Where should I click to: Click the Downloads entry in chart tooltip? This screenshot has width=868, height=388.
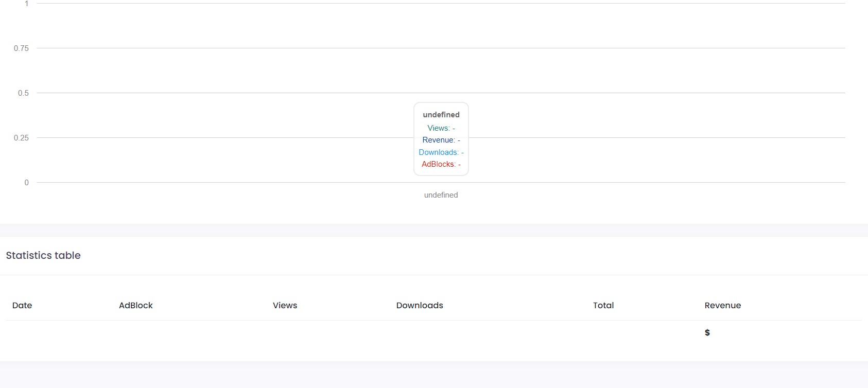tap(441, 152)
